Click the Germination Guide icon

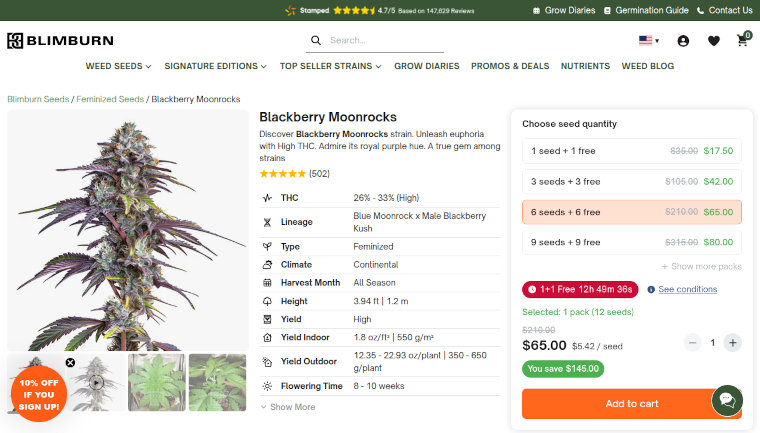(607, 11)
